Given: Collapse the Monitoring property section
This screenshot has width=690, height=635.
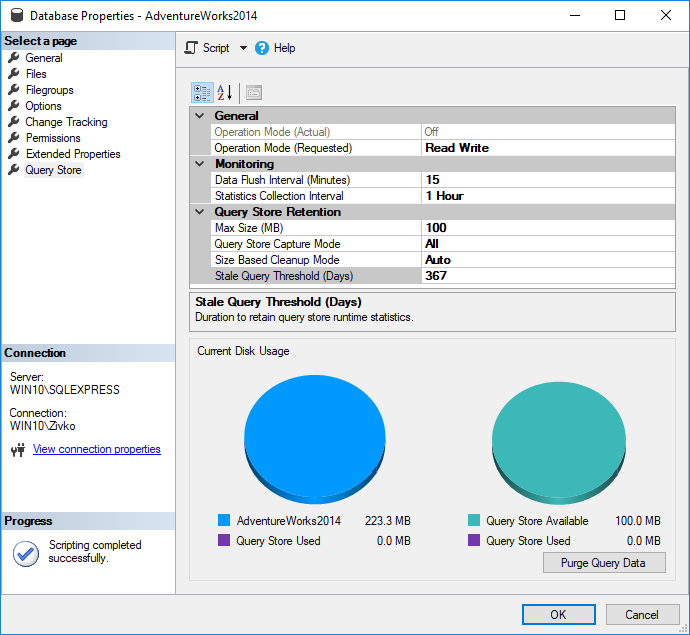Looking at the screenshot, I should click(200, 164).
